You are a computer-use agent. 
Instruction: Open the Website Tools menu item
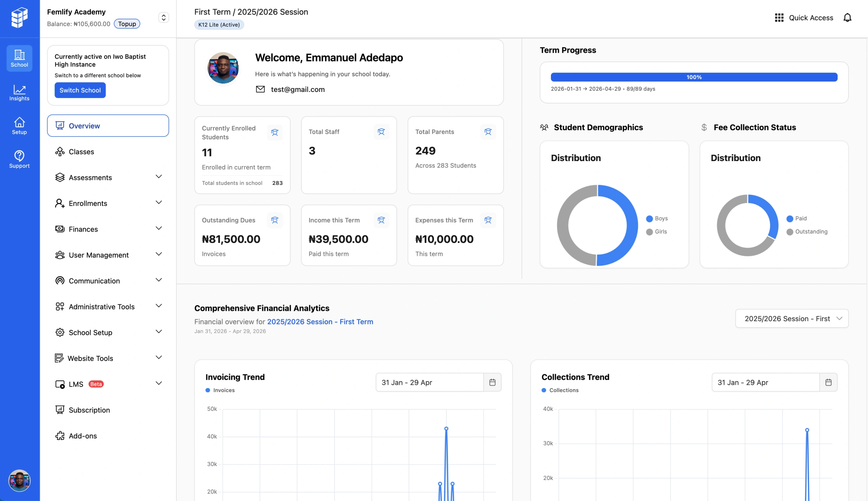coord(108,358)
